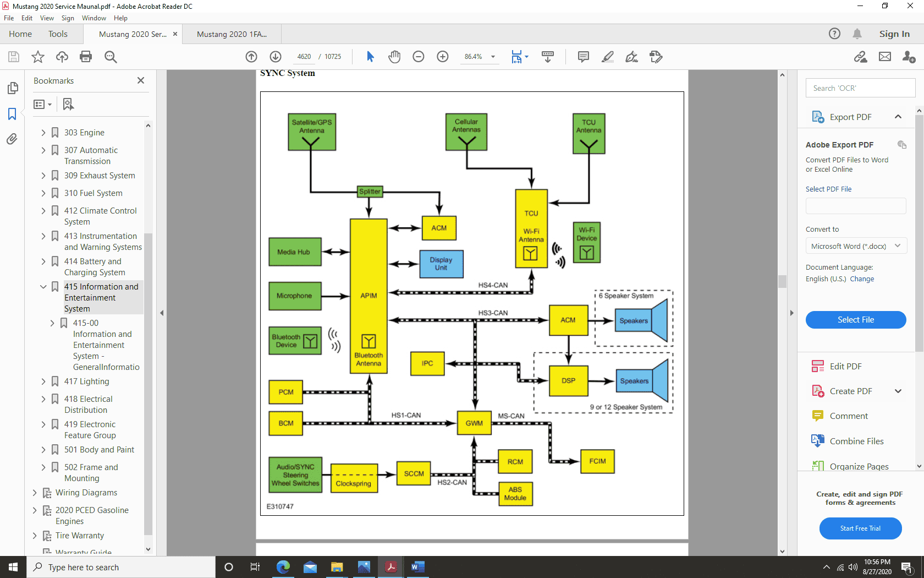
Task: Expand the Create PDF options chevron
Action: [x=898, y=391]
